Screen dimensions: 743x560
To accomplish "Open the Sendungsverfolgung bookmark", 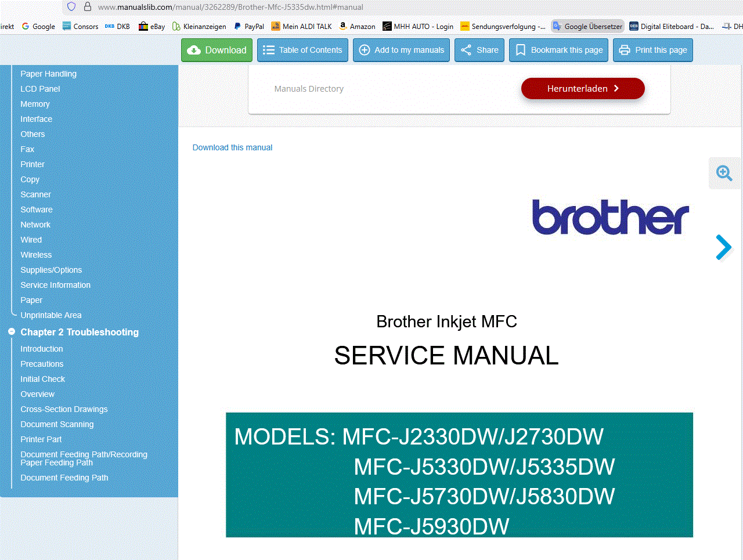I will (x=503, y=26).
